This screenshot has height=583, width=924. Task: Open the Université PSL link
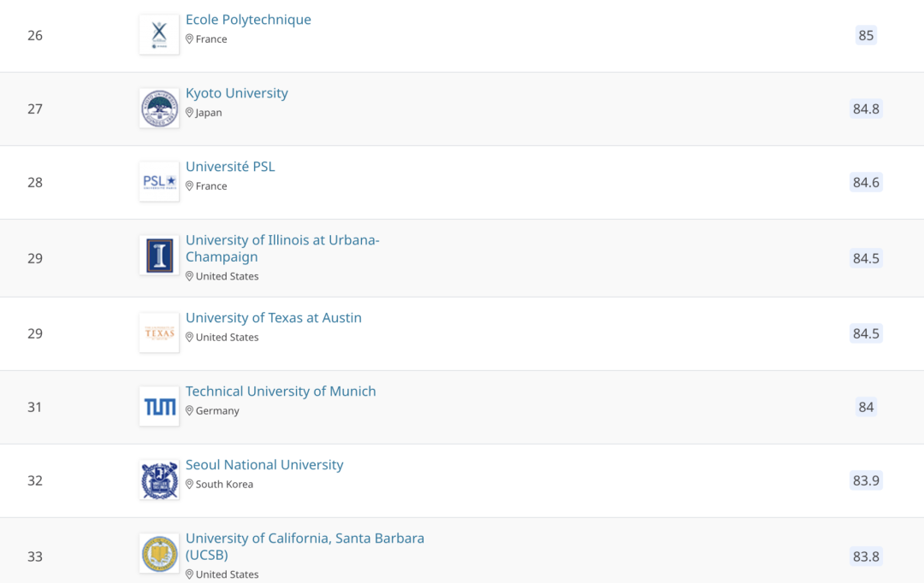tap(230, 167)
